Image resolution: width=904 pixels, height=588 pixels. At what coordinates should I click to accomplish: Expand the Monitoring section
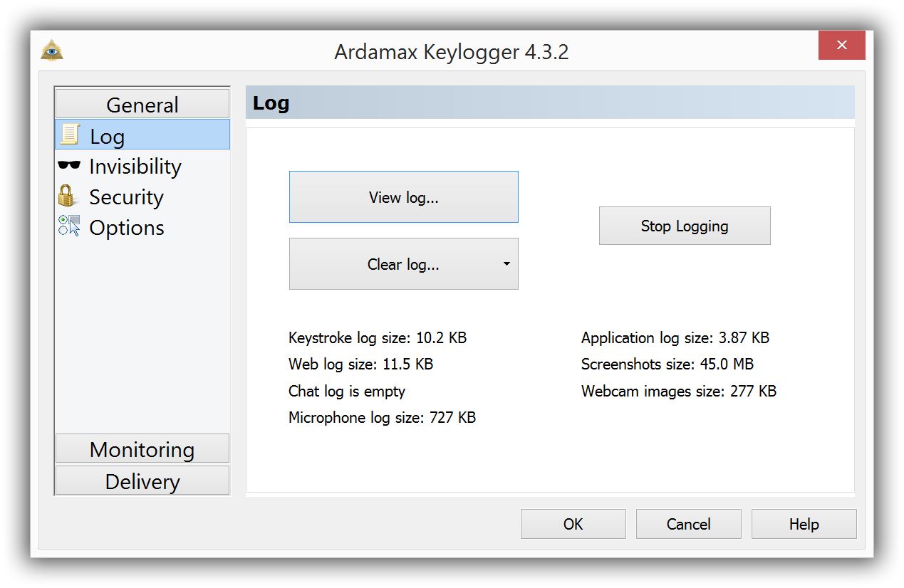(x=142, y=448)
